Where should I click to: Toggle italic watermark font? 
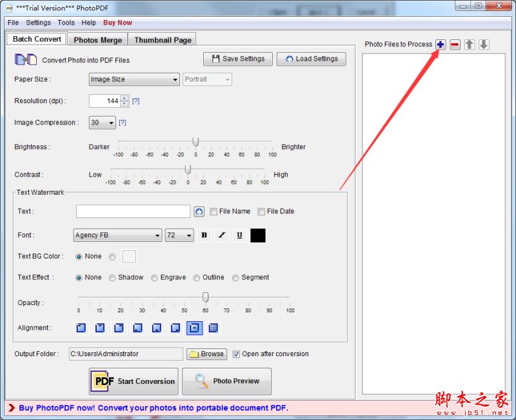(x=222, y=235)
